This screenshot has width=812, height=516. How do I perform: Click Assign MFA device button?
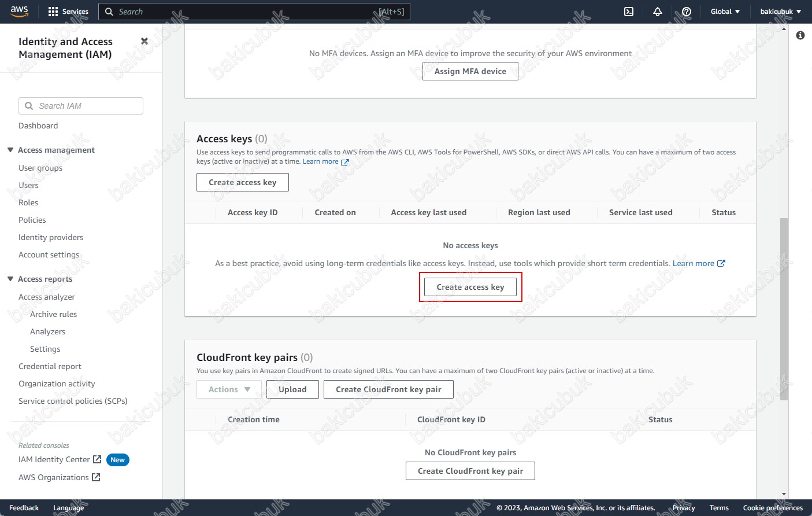coord(470,71)
